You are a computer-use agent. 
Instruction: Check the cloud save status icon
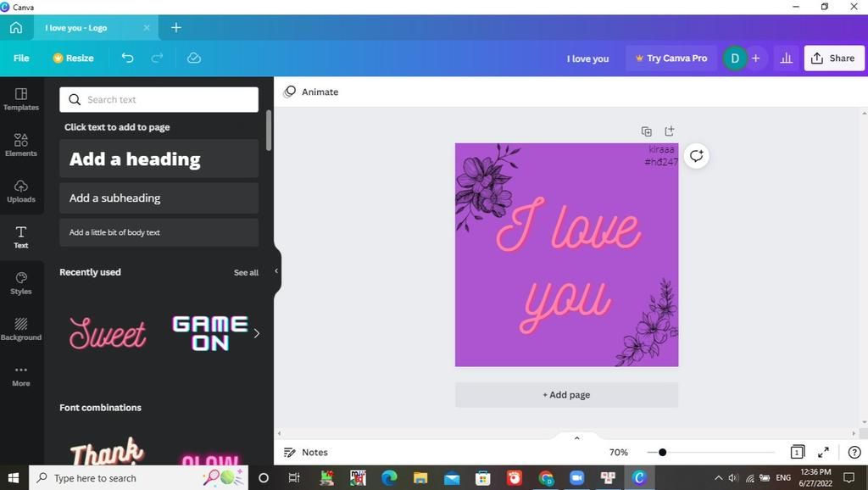point(194,58)
